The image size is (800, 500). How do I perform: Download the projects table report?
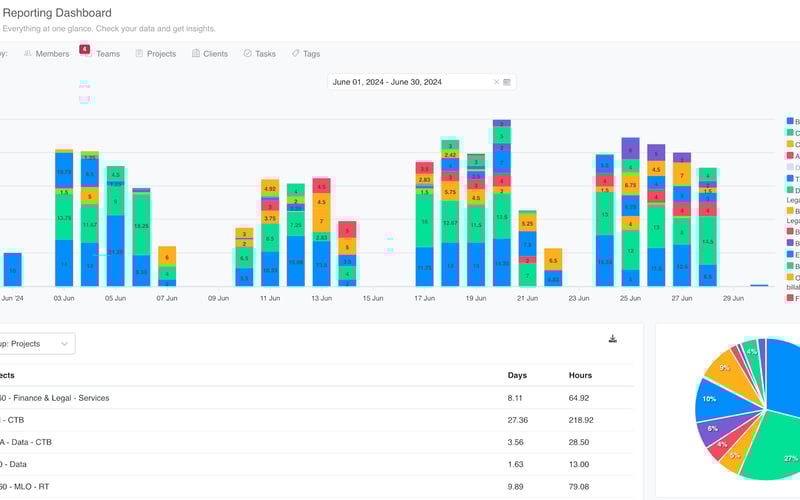(x=613, y=339)
